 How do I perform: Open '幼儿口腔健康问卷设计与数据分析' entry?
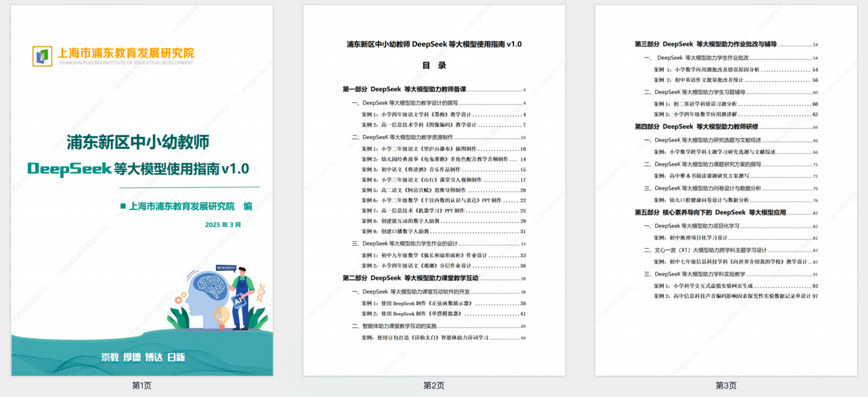(x=736, y=200)
